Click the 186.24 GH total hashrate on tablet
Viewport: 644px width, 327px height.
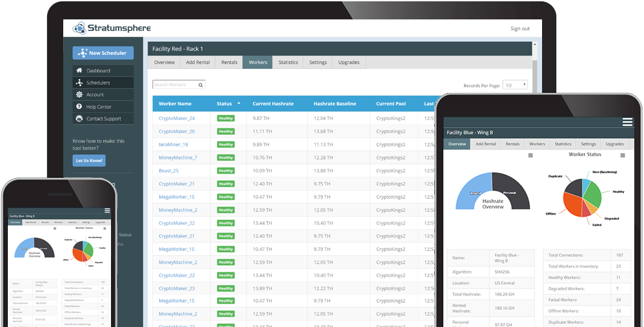tap(505, 294)
